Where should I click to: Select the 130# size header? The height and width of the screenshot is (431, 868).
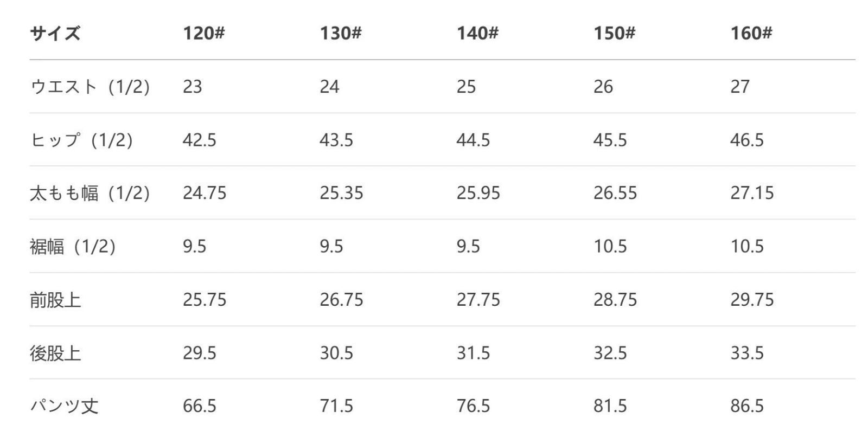point(340,34)
